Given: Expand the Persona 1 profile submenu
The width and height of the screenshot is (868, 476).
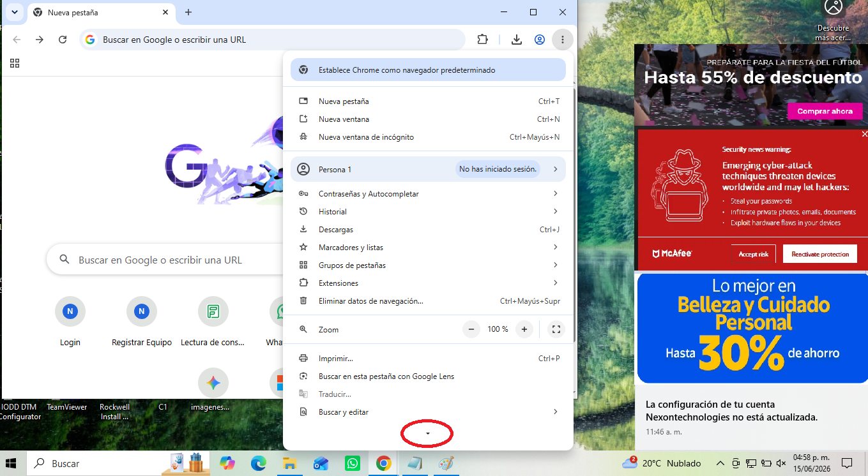Looking at the screenshot, I should click(x=428, y=169).
